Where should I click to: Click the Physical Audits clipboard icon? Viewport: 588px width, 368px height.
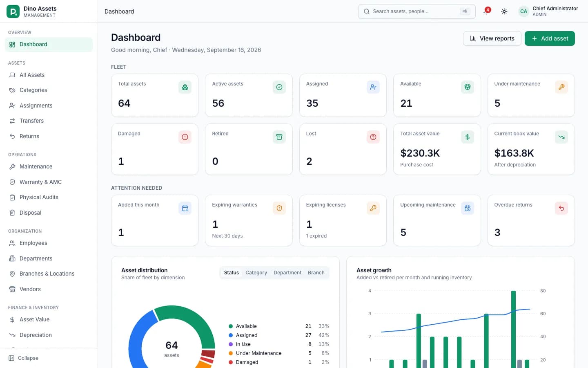(12, 197)
